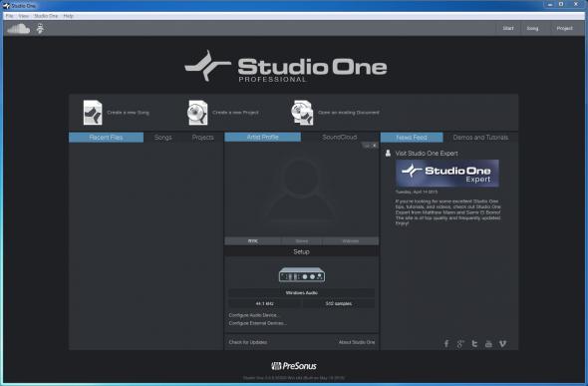Viewport: 588px width, 386px height.
Task: Click the audio interface device icon
Action: click(302, 275)
